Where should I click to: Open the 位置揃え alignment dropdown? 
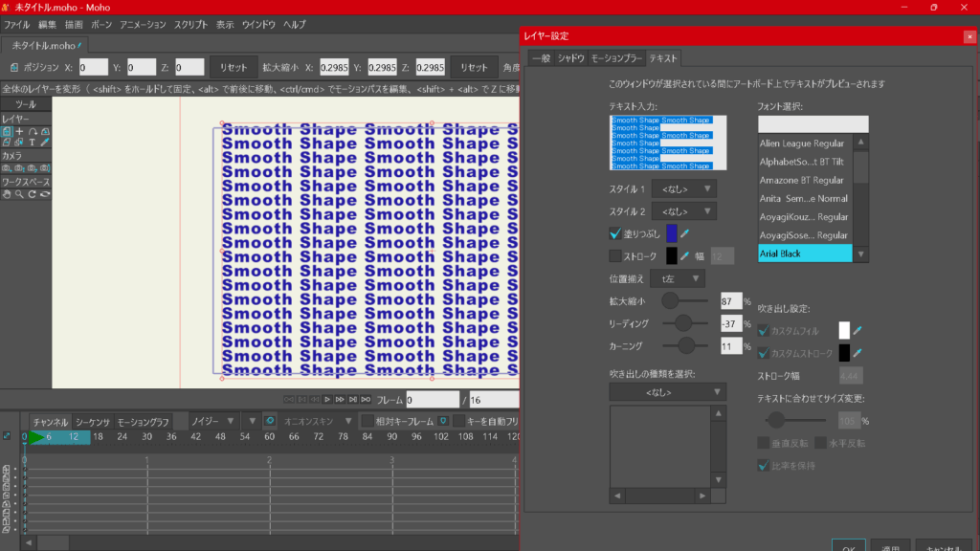tap(678, 278)
